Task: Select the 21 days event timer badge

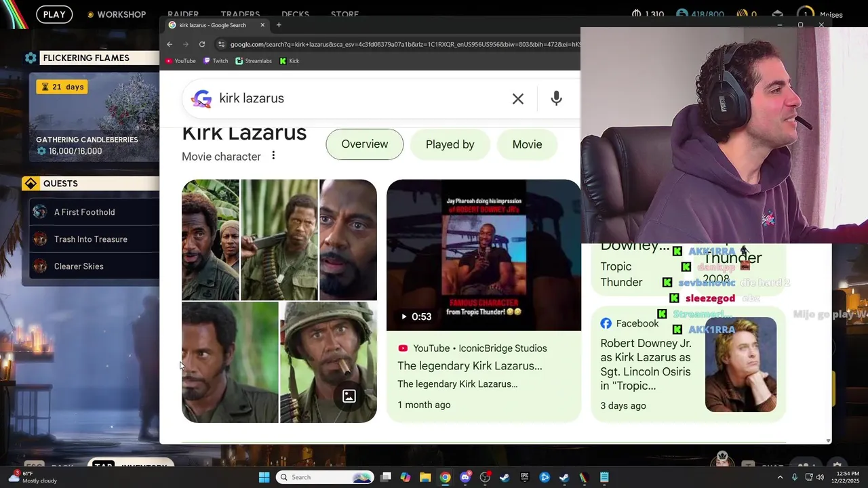Action: click(x=62, y=87)
